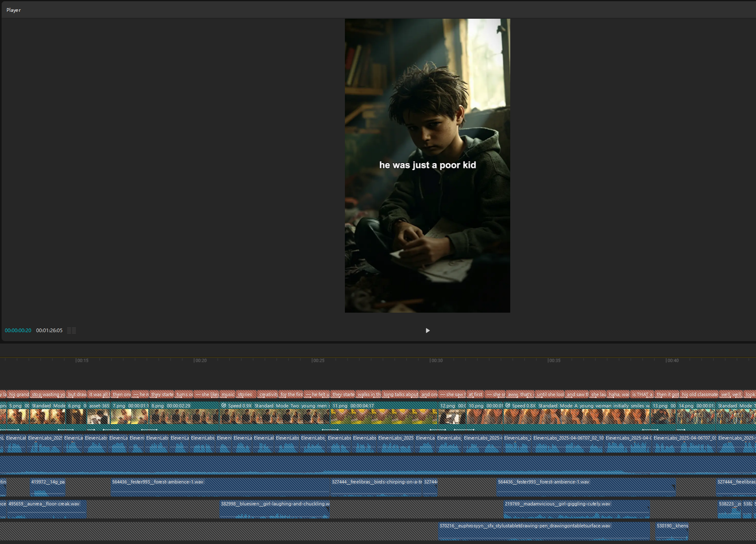Image resolution: width=756 pixels, height=544 pixels.
Task: Select the 'it was all' caption clip
Action: click(x=99, y=394)
